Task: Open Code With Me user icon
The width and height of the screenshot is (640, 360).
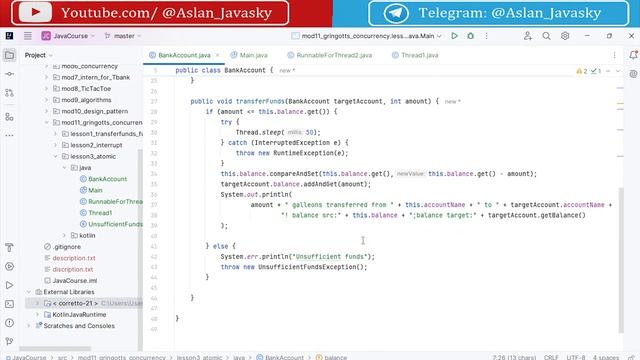Action: [x=528, y=36]
